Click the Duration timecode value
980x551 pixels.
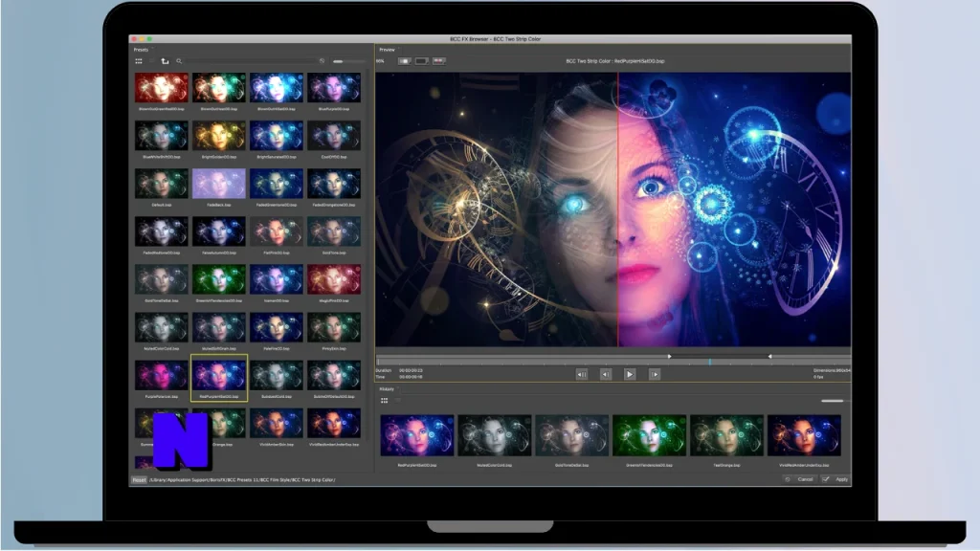(x=411, y=370)
